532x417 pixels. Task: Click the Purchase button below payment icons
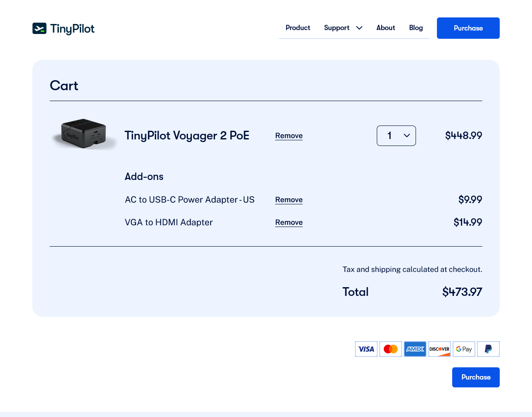[x=476, y=377]
